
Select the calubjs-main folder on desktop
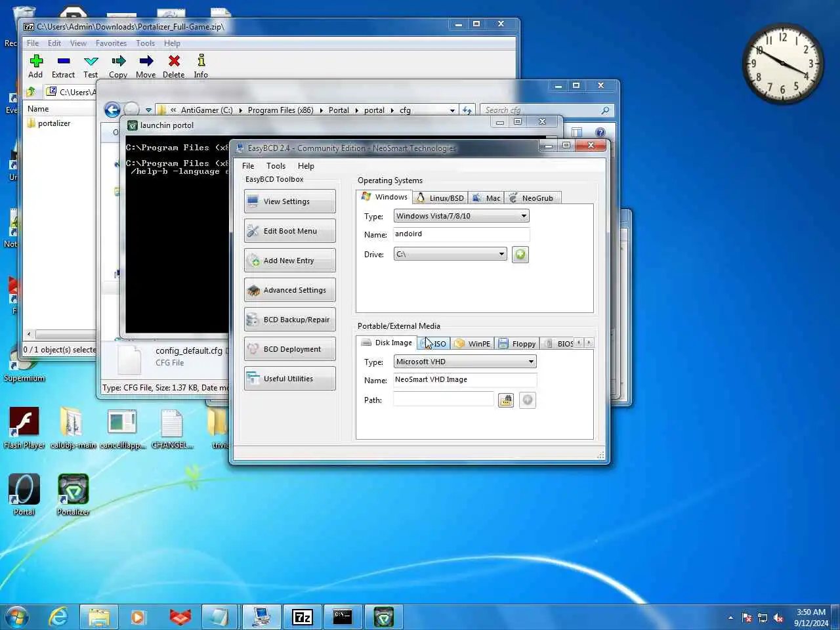pyautogui.click(x=73, y=429)
